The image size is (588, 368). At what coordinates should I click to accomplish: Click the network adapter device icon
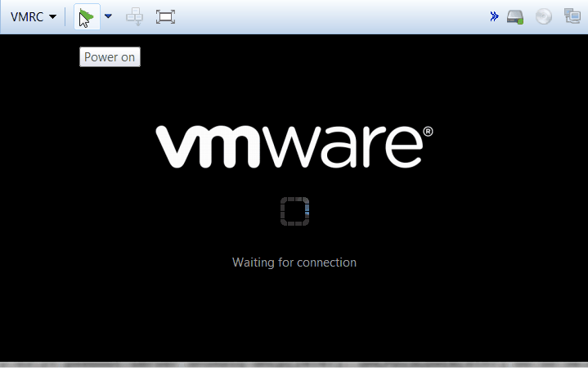pos(572,16)
